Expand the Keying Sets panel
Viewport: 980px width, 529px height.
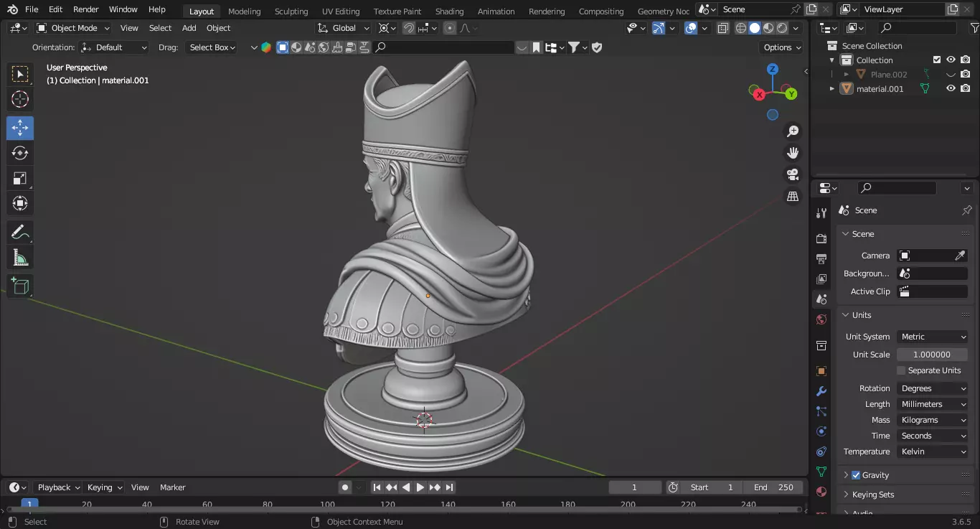coord(872,495)
